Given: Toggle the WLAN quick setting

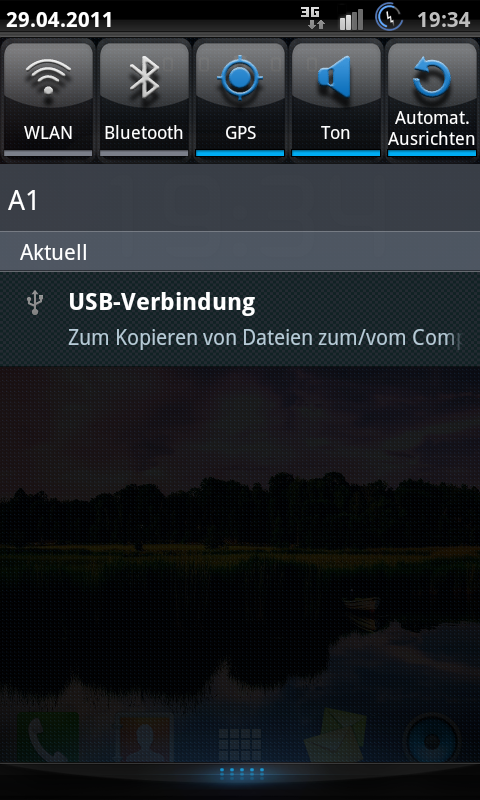Looking at the screenshot, I should click(x=48, y=99).
